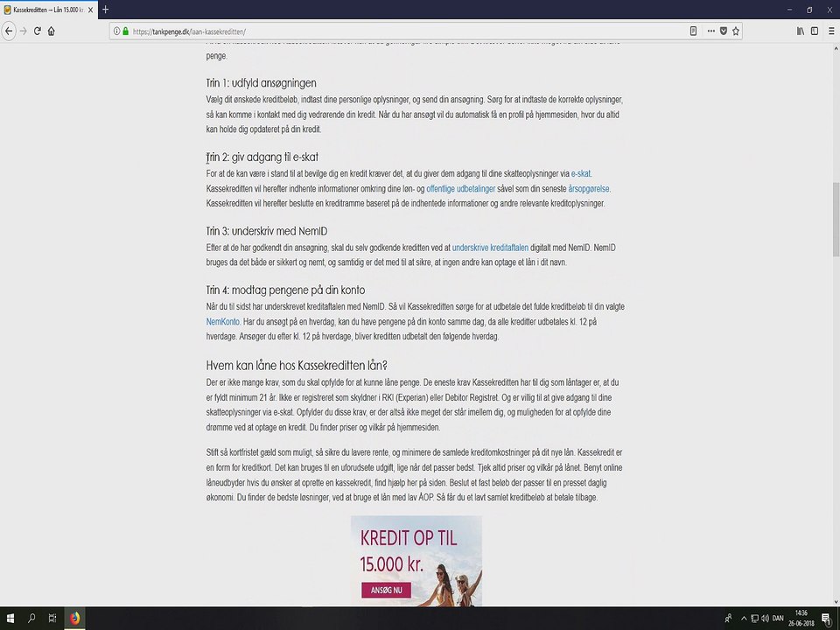
Task: Open Task View on the taskbar
Action: 52,619
